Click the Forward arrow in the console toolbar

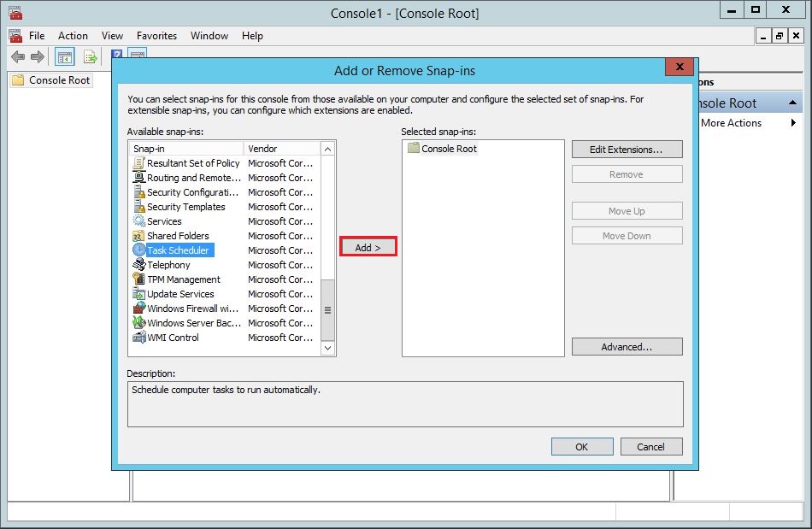38,57
